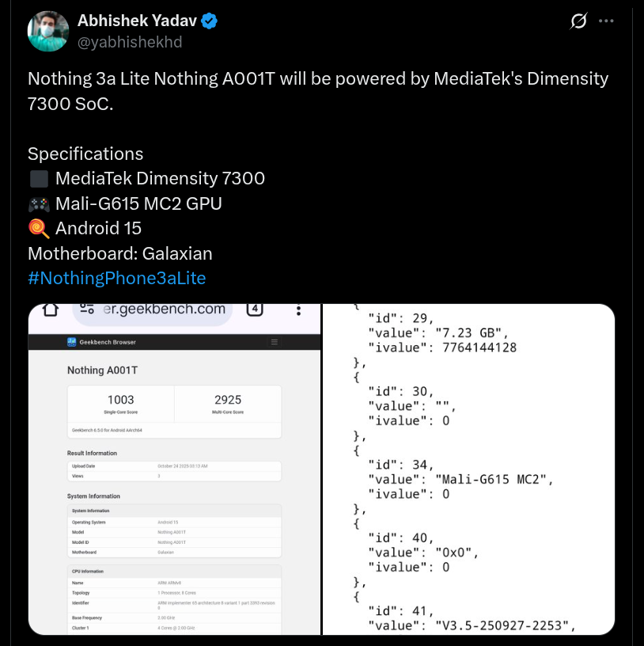
Task: Open the tab switcher showing 4 tabs
Action: click(254, 310)
